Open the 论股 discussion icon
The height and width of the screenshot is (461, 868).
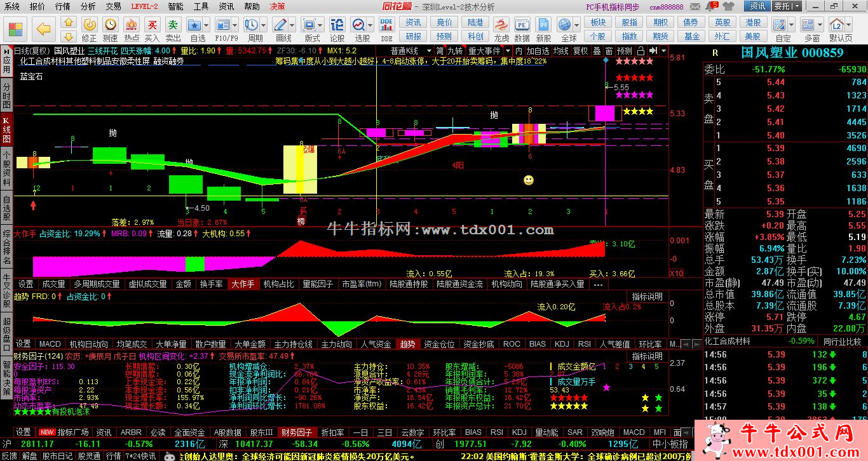tap(337, 25)
